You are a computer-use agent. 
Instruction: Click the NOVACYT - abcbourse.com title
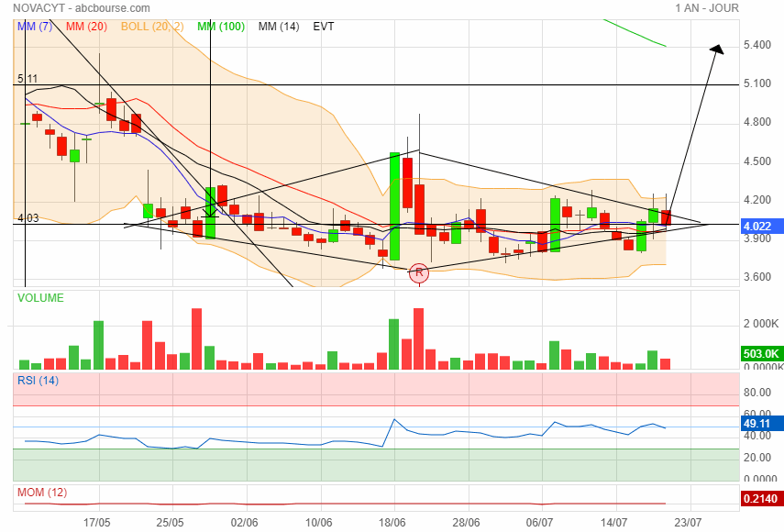[x=82, y=8]
